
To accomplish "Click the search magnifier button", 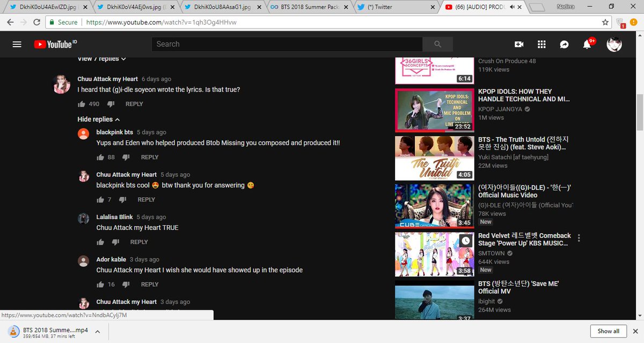I will click(437, 44).
